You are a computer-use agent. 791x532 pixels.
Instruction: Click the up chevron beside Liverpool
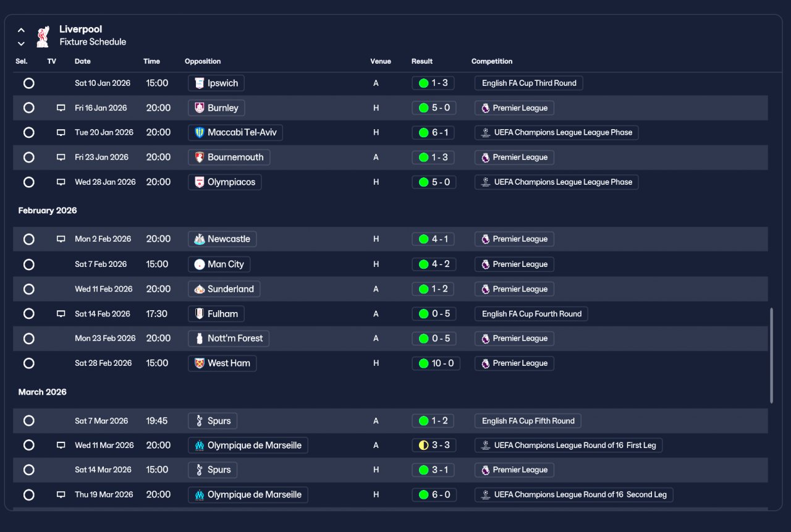coord(21,30)
